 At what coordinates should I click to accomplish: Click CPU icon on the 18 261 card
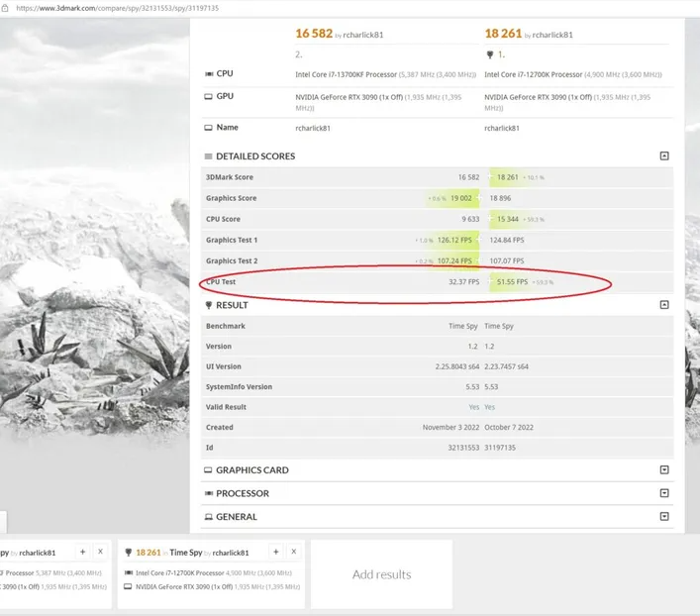[129, 572]
